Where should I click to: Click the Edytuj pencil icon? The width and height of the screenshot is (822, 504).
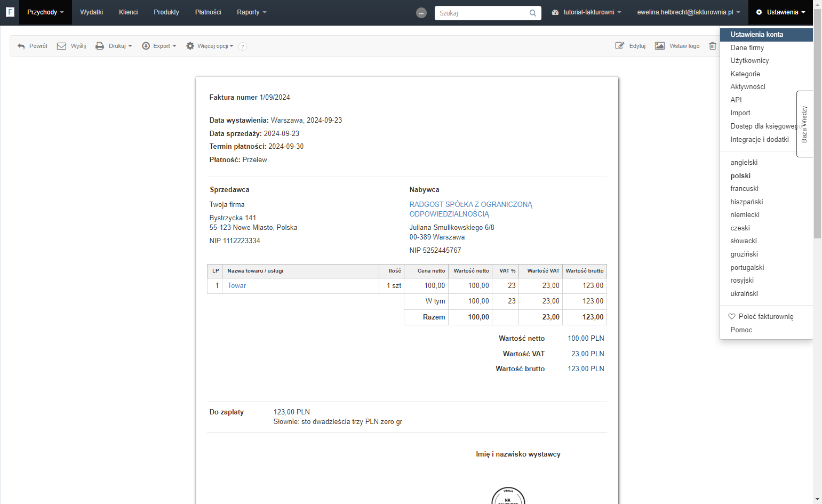pyautogui.click(x=619, y=46)
